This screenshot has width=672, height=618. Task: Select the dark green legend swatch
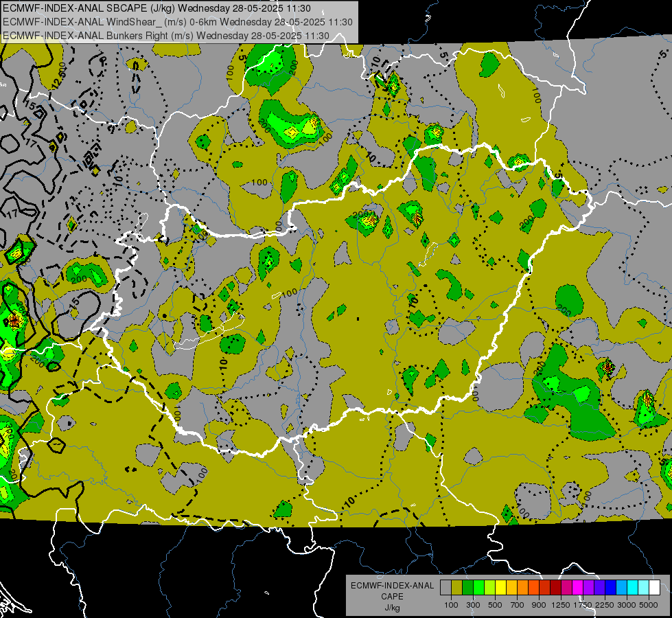(x=467, y=587)
